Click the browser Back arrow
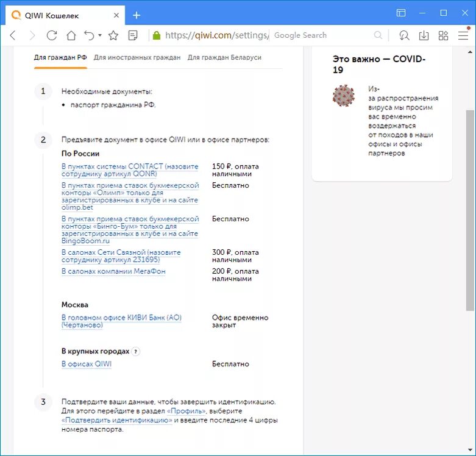 tap(13, 35)
